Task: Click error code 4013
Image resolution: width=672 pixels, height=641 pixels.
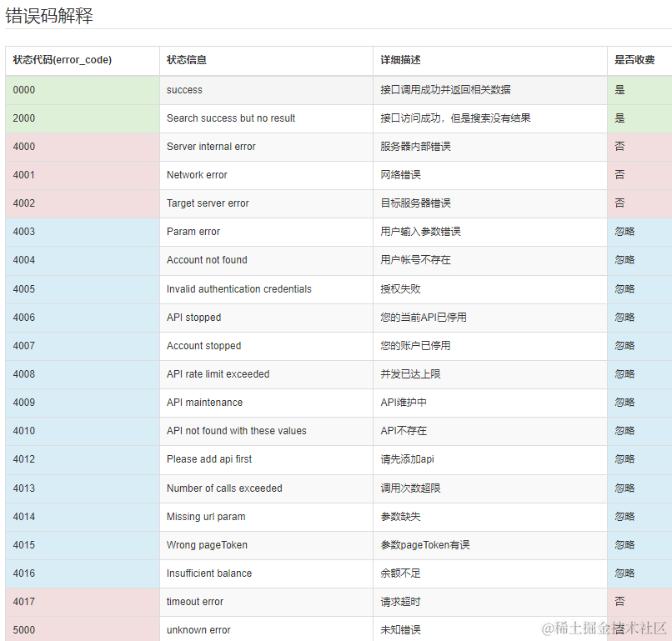Action: (x=24, y=488)
